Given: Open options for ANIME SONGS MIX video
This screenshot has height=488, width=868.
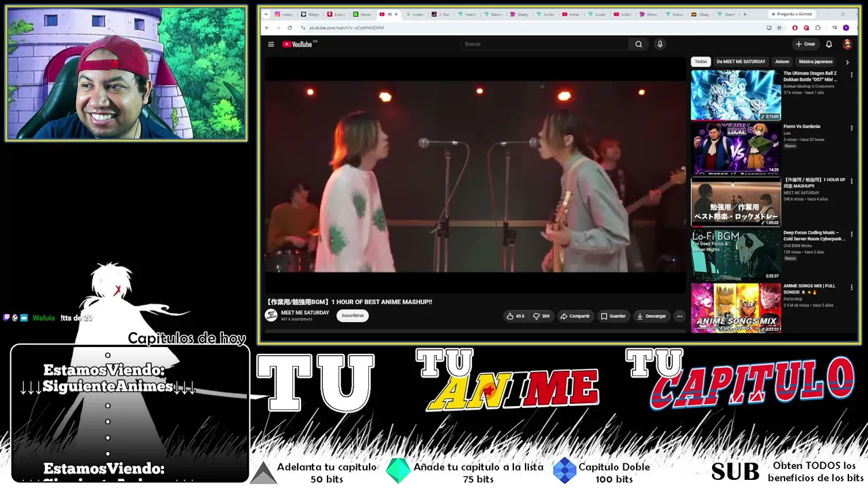Looking at the screenshot, I should pyautogui.click(x=852, y=287).
